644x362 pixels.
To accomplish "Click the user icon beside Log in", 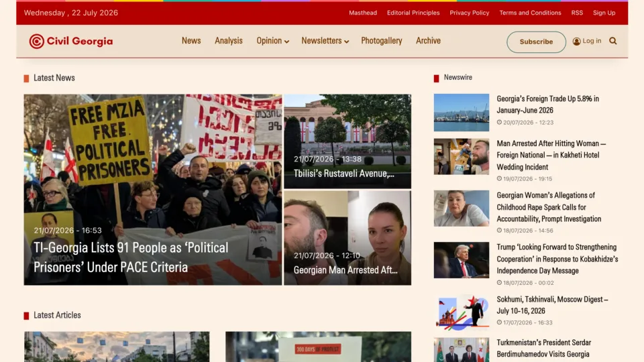I will (577, 41).
